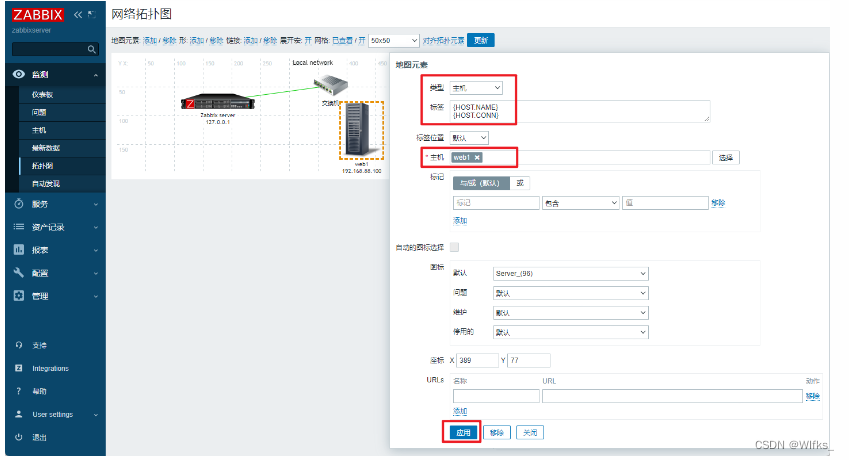Click the list icon for 资产记录
Image resolution: width=849 pixels, height=460 pixels.
(x=19, y=227)
